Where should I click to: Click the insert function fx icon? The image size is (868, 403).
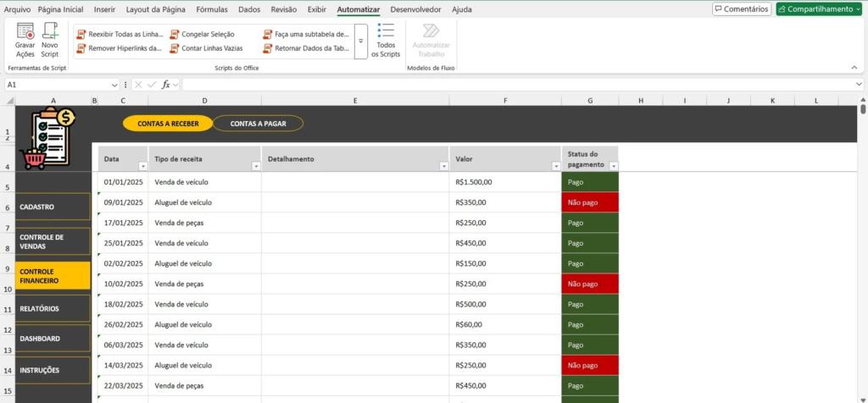click(167, 85)
